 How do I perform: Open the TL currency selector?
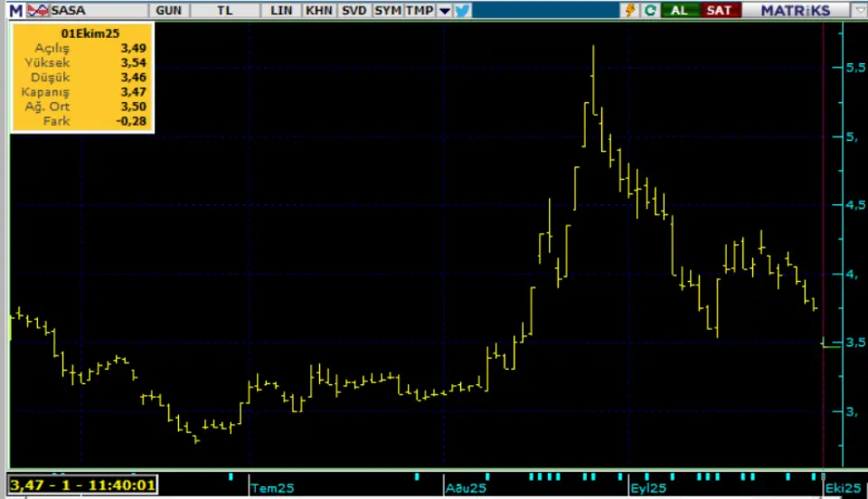[x=223, y=11]
